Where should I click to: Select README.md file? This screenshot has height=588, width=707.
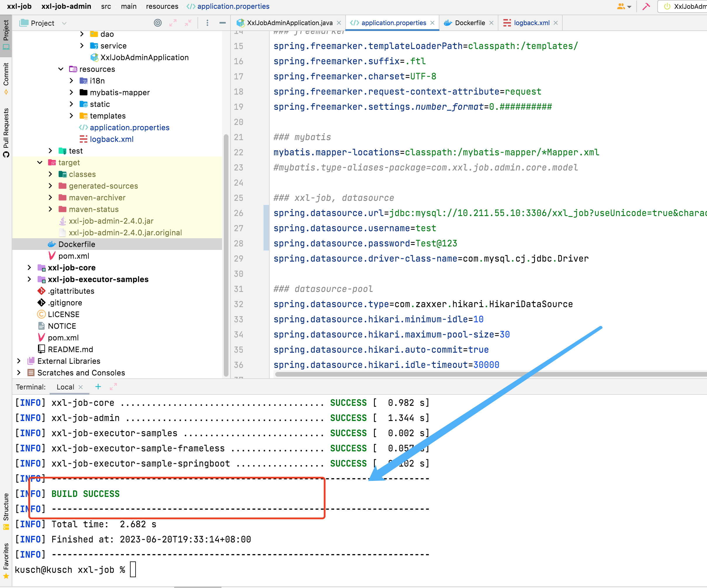(65, 349)
